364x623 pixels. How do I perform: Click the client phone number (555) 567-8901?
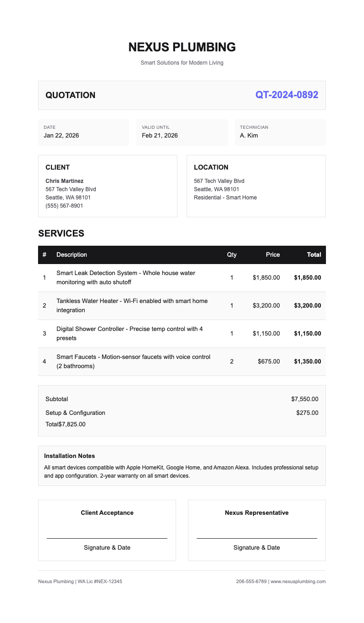64,206
